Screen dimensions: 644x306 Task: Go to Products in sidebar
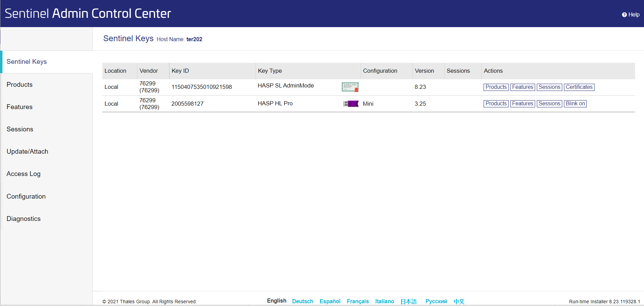pos(20,85)
